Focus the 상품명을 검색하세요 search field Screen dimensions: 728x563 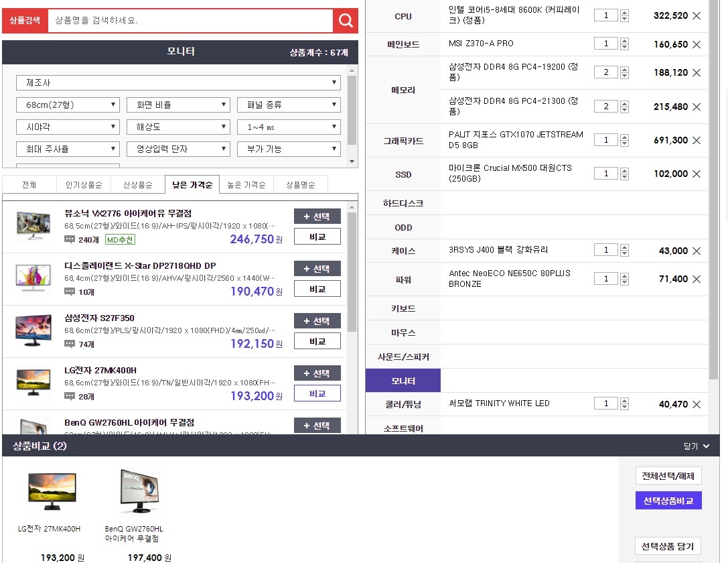click(x=190, y=20)
